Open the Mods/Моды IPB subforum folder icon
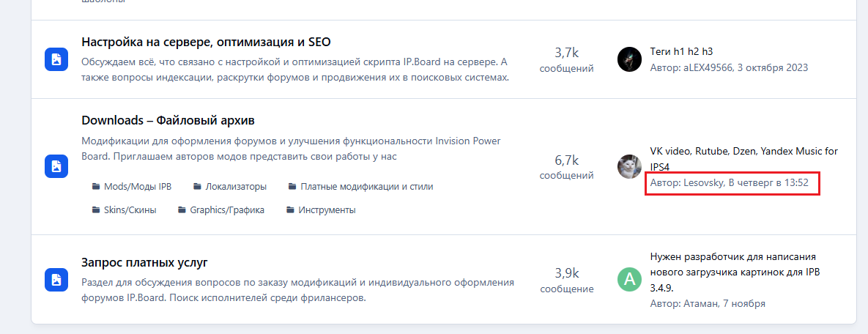The width and height of the screenshot is (868, 334). point(96,187)
